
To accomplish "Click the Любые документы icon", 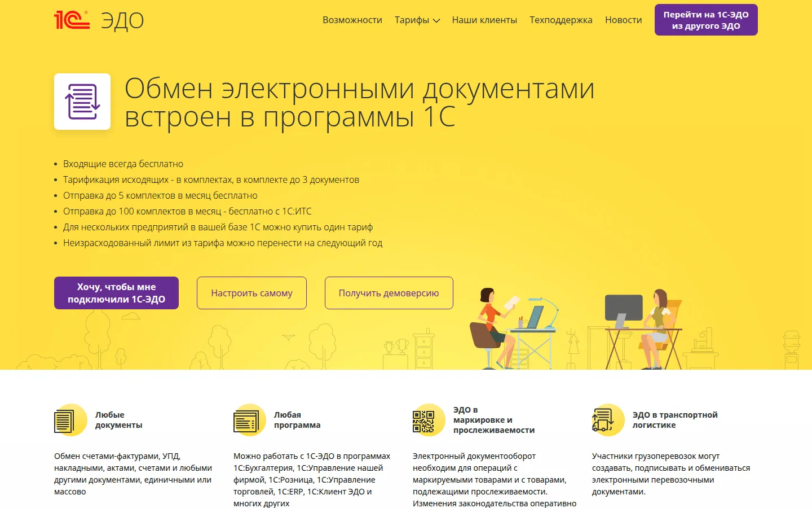I will [70, 420].
